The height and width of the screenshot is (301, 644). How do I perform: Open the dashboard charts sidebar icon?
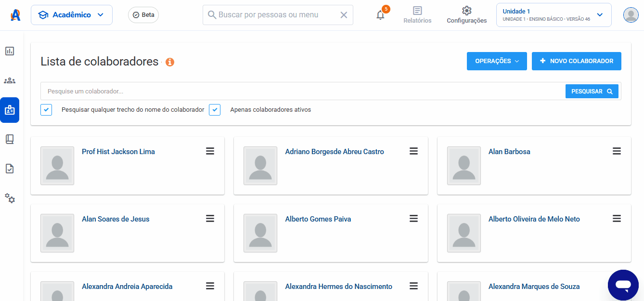coord(10,51)
